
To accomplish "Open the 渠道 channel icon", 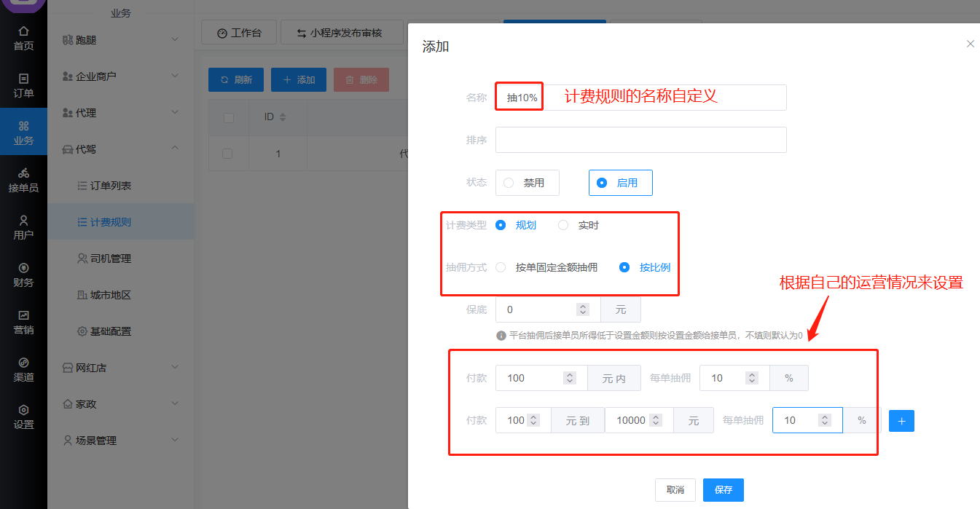I will click(x=23, y=369).
